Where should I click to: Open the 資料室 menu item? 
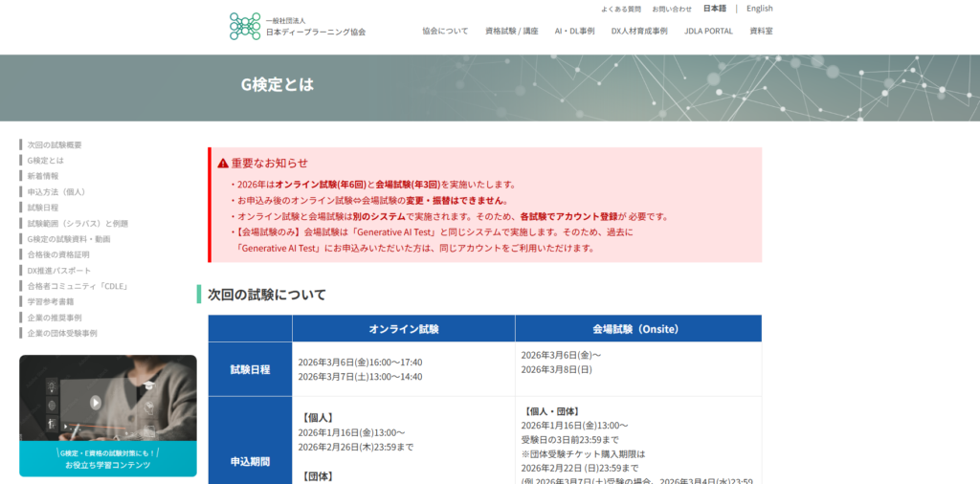click(x=761, y=31)
